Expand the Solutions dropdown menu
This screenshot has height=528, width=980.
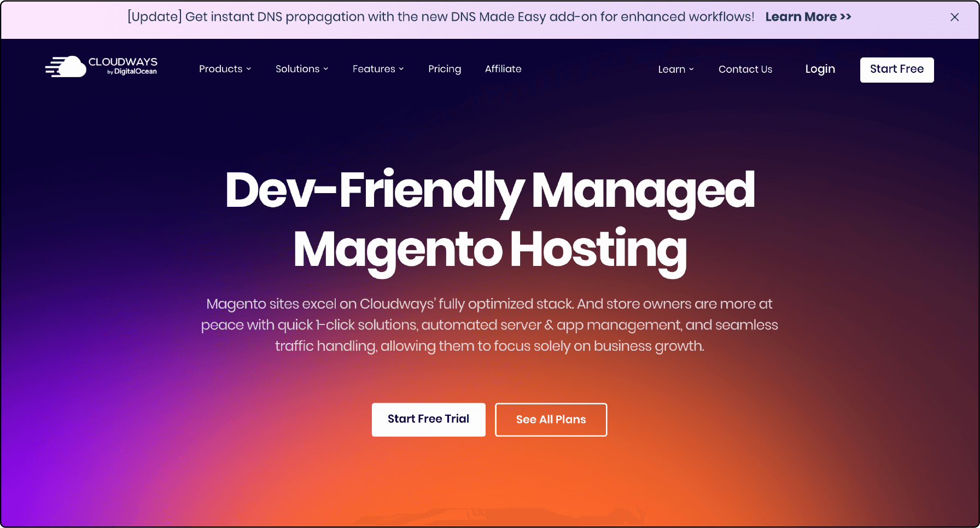(x=302, y=69)
